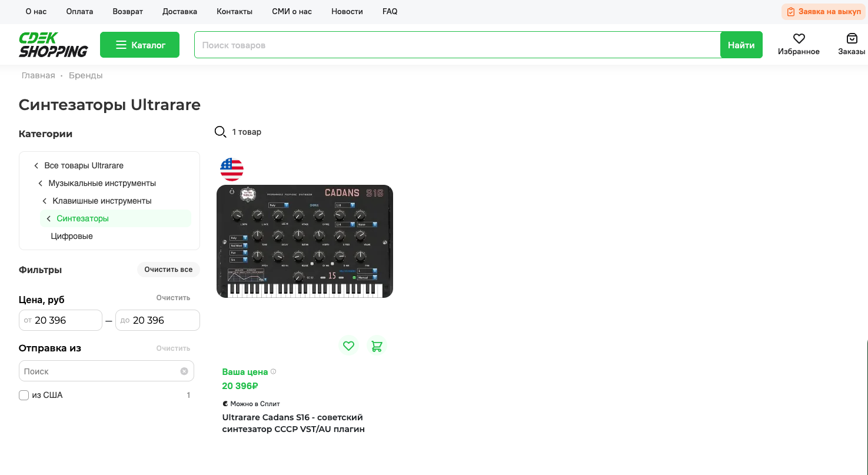This screenshot has width=868, height=475.
Task: Click the Избранное heart icon in header
Action: pos(799,39)
